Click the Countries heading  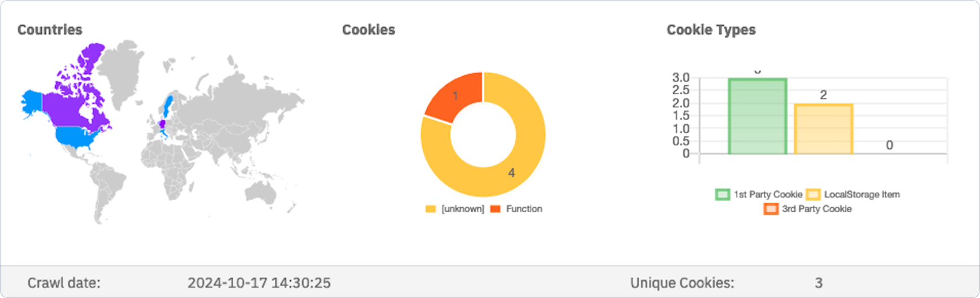coord(50,30)
